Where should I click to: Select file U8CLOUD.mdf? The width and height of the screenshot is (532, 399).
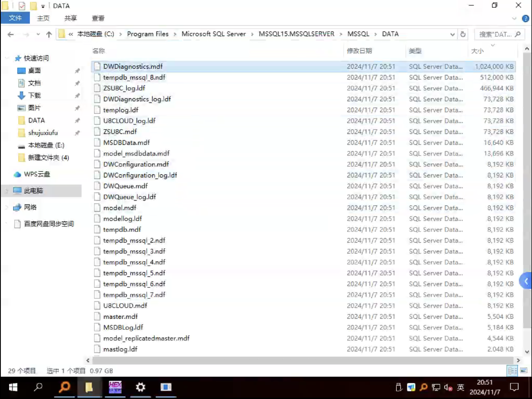[x=303, y=306]
